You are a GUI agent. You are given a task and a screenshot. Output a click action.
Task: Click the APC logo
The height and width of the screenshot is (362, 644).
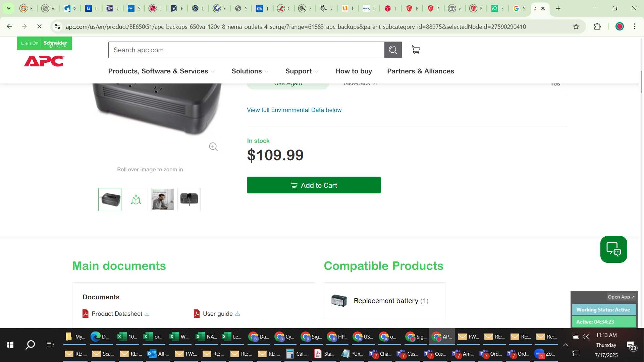click(44, 61)
